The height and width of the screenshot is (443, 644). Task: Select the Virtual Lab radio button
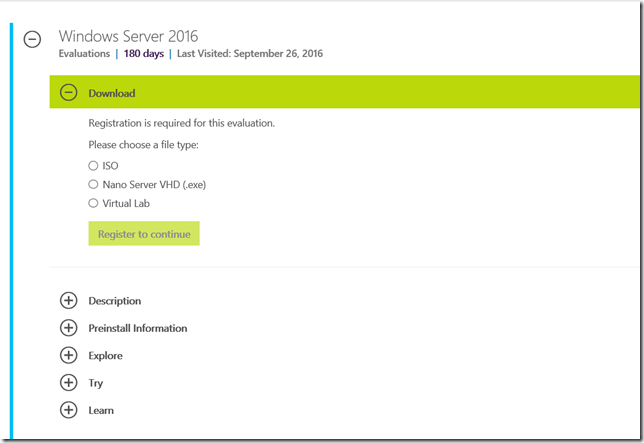[94, 203]
